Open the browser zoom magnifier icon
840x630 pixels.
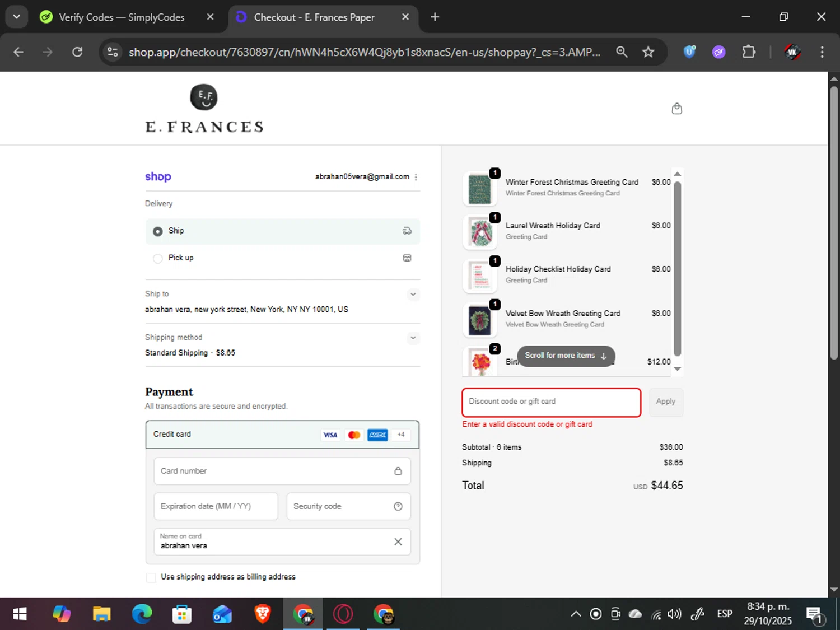[622, 52]
